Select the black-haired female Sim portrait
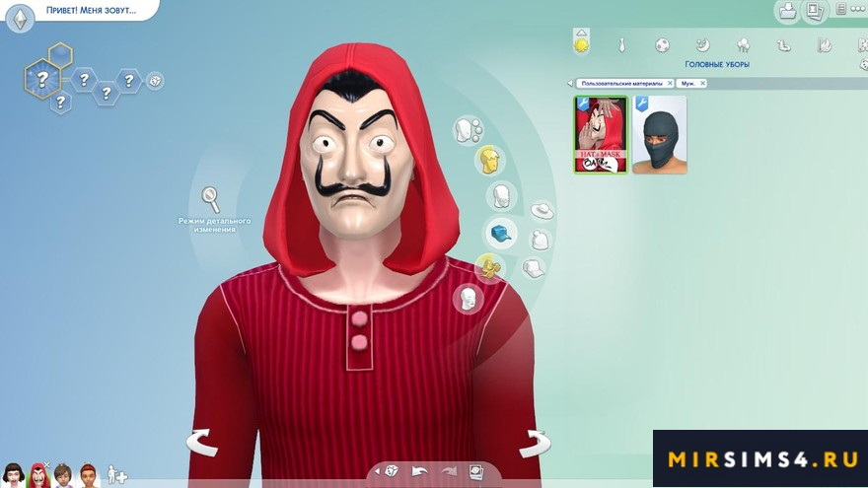The height and width of the screenshot is (488, 868). [x=13, y=475]
